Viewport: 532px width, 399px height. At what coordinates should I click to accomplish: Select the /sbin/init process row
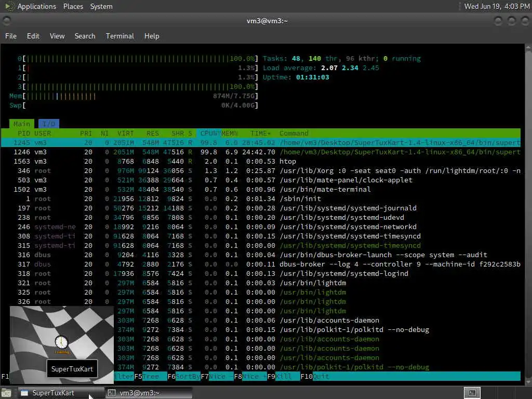[x=261, y=199]
